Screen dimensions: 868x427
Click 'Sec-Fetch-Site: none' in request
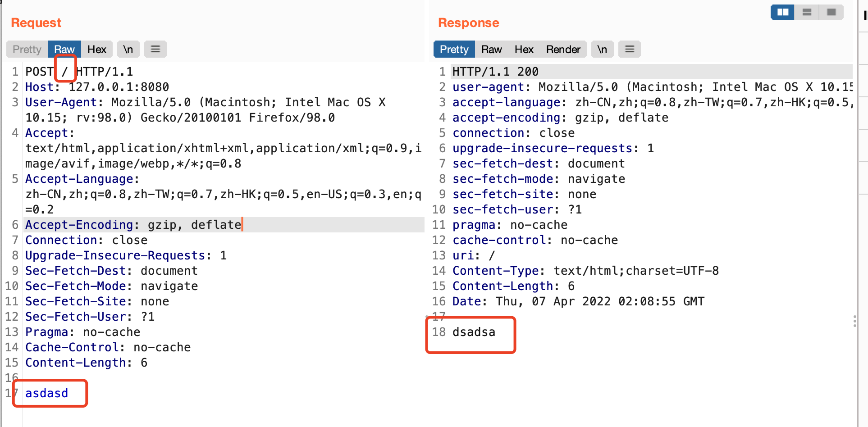(97, 301)
